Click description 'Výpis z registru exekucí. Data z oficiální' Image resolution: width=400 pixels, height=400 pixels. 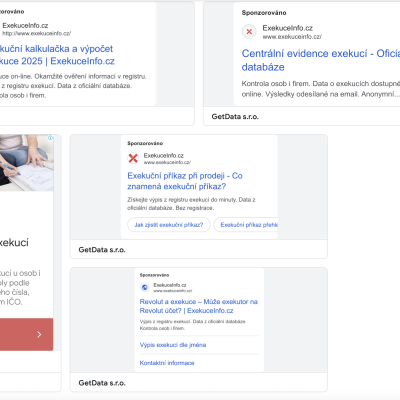pyautogui.click(x=193, y=325)
